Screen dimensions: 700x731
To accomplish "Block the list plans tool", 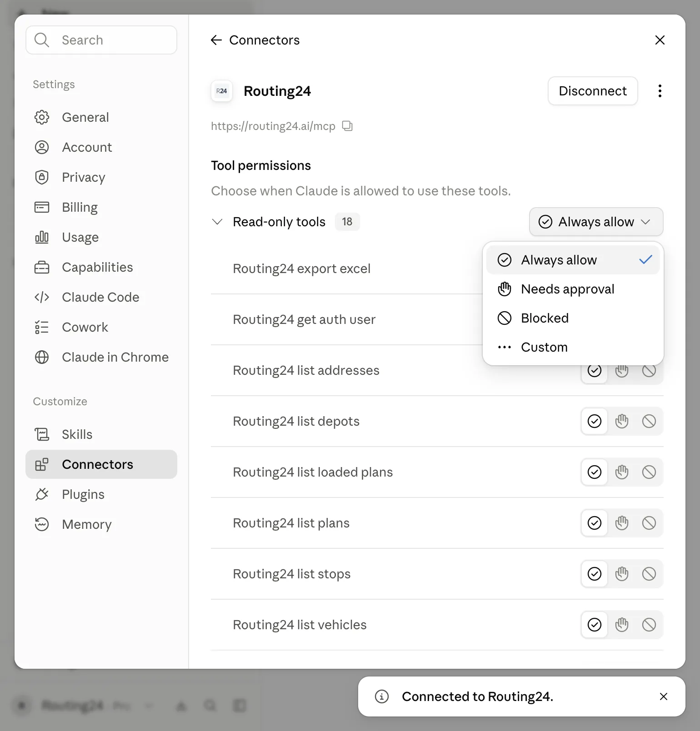I will click(649, 523).
